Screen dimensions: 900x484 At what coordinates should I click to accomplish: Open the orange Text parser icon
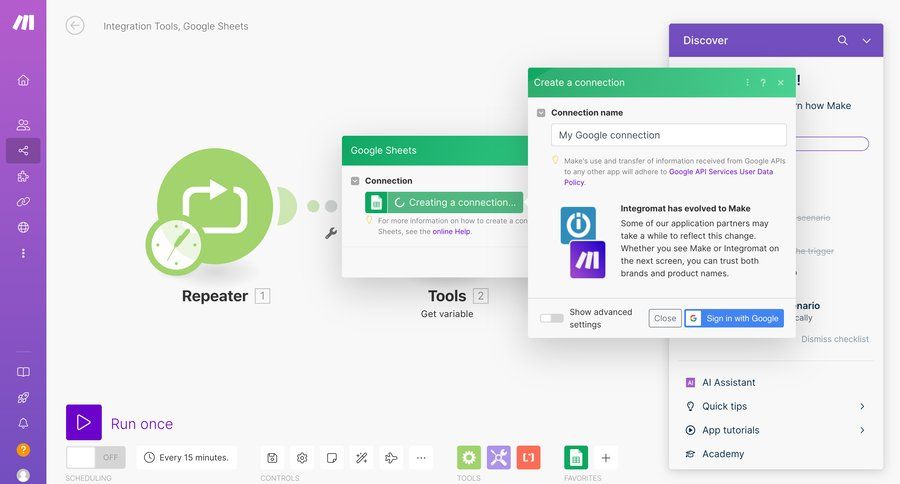[x=529, y=458]
